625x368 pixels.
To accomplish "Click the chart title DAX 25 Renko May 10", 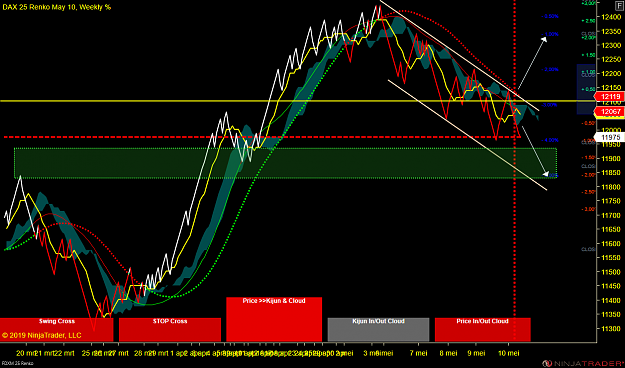I will 57,7.
